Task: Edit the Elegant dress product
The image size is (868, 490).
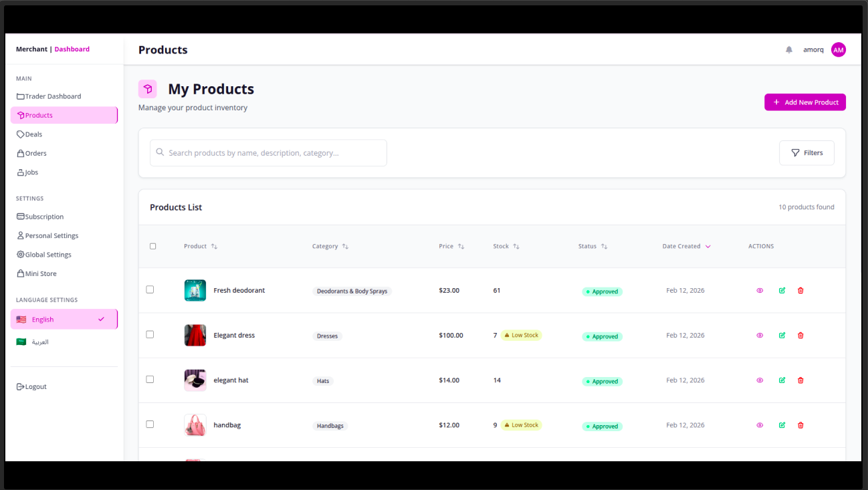Action: coord(782,335)
